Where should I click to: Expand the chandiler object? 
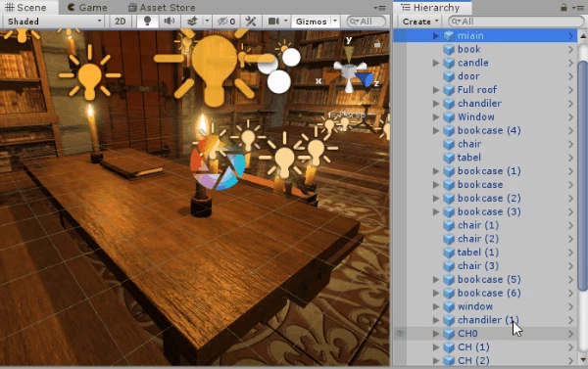pos(435,103)
